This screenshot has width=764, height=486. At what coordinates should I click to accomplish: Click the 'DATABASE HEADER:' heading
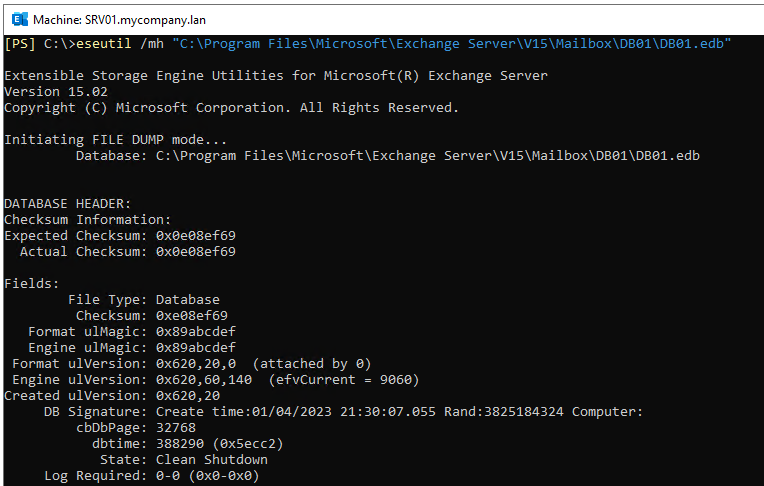pyautogui.click(x=68, y=204)
